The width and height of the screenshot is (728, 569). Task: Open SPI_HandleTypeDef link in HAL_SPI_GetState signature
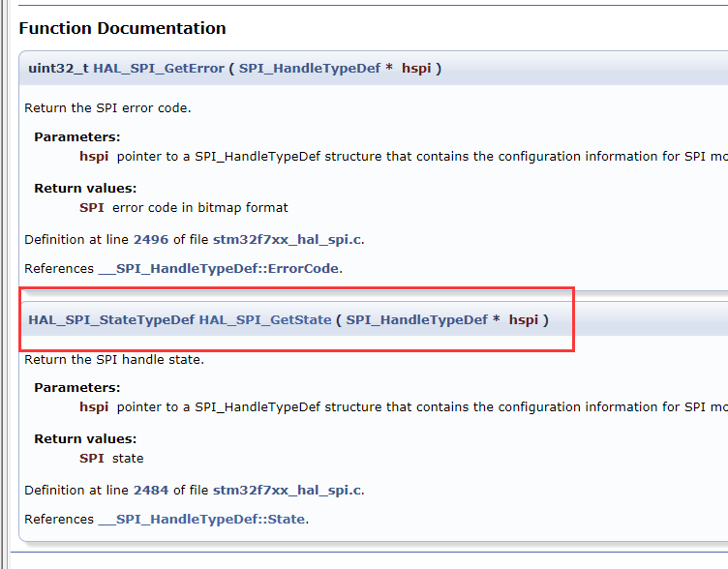pos(416,319)
